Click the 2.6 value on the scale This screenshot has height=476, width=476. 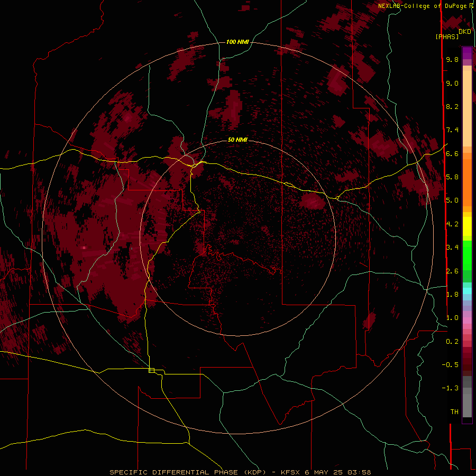452,271
